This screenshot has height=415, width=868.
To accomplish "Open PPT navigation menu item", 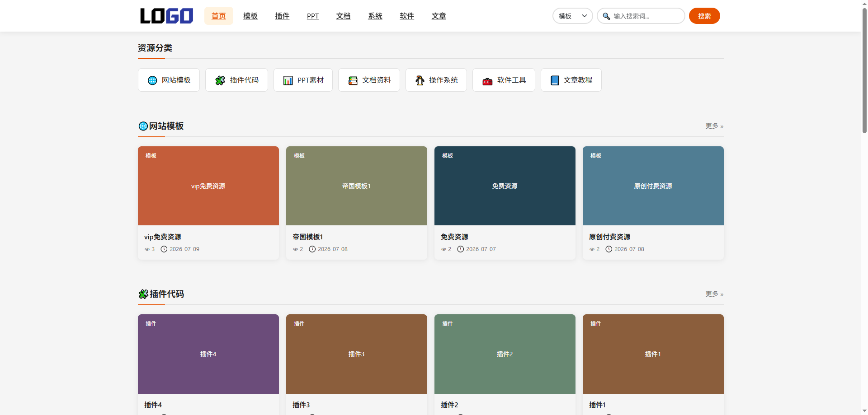I will point(313,16).
